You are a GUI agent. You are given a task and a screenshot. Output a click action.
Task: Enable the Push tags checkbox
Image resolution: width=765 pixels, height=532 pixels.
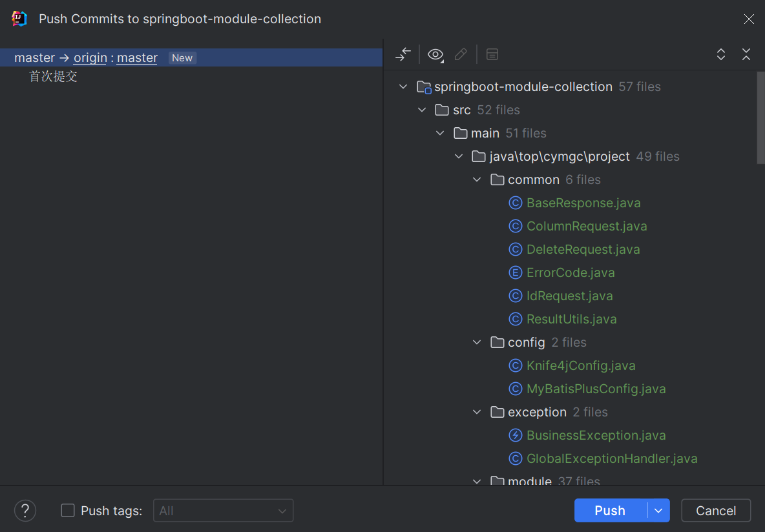click(68, 511)
